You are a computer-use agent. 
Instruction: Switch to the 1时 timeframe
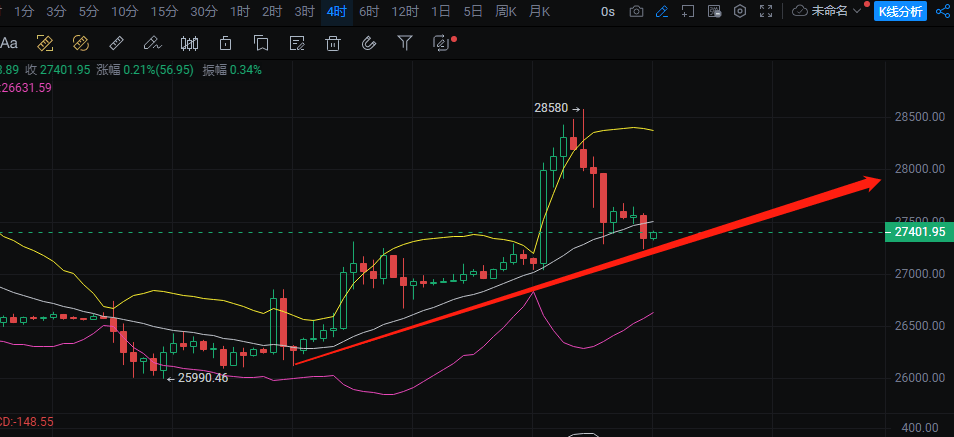coord(240,11)
